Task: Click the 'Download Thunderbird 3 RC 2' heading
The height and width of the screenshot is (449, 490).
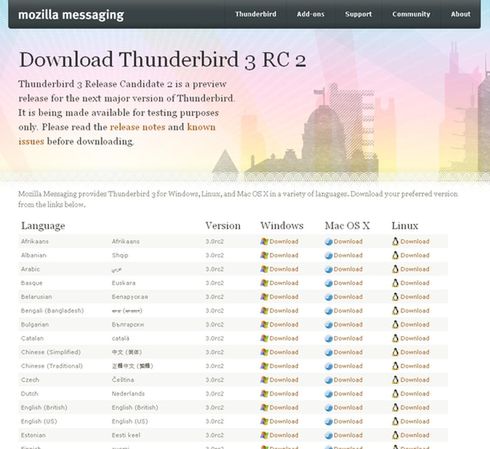Action: point(163,60)
